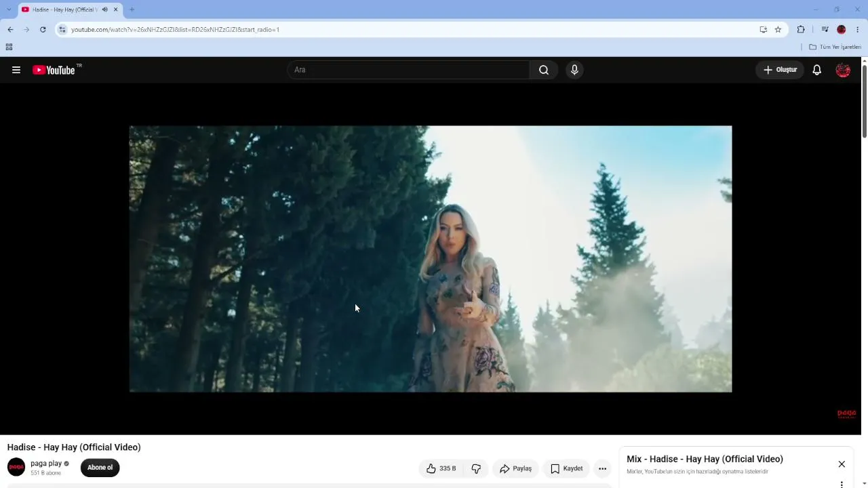Open the media controls icon in Chrome
This screenshot has width=868, height=488.
(x=825, y=30)
